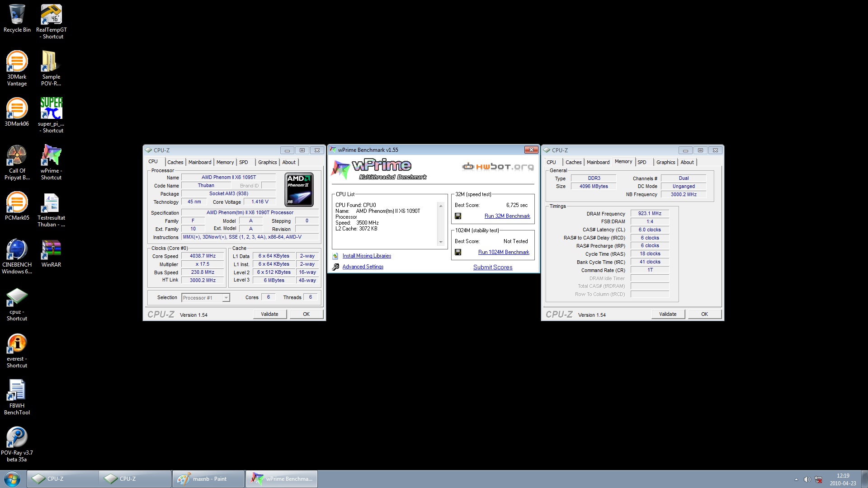
Task: Show hidden system tray icons arrow
Action: tap(796, 479)
